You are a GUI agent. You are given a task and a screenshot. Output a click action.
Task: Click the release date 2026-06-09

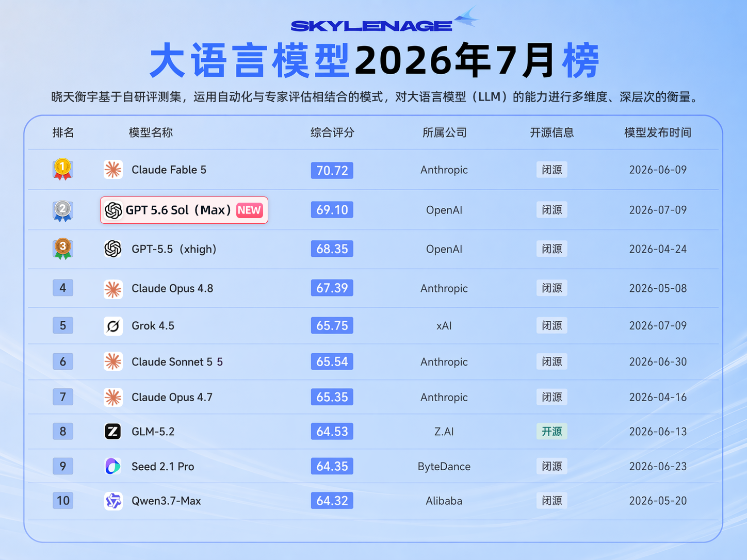pyautogui.click(x=658, y=170)
